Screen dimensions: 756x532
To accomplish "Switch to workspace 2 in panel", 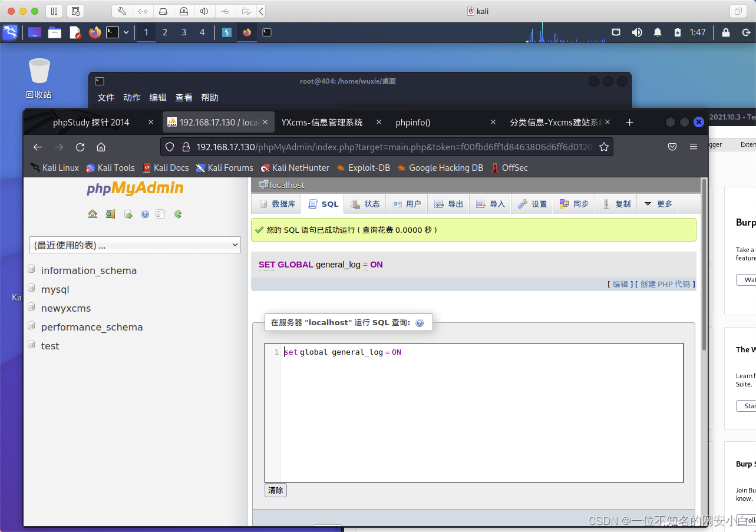I will tap(165, 32).
